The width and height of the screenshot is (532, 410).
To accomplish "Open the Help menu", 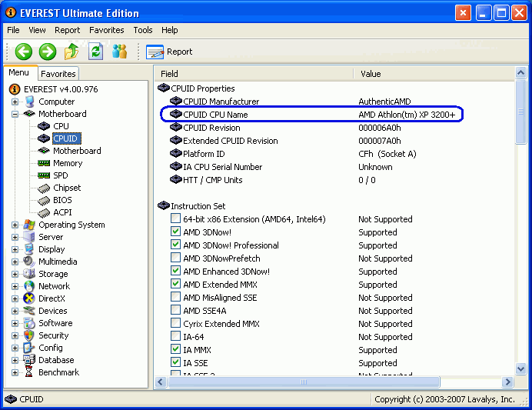I will pos(170,30).
